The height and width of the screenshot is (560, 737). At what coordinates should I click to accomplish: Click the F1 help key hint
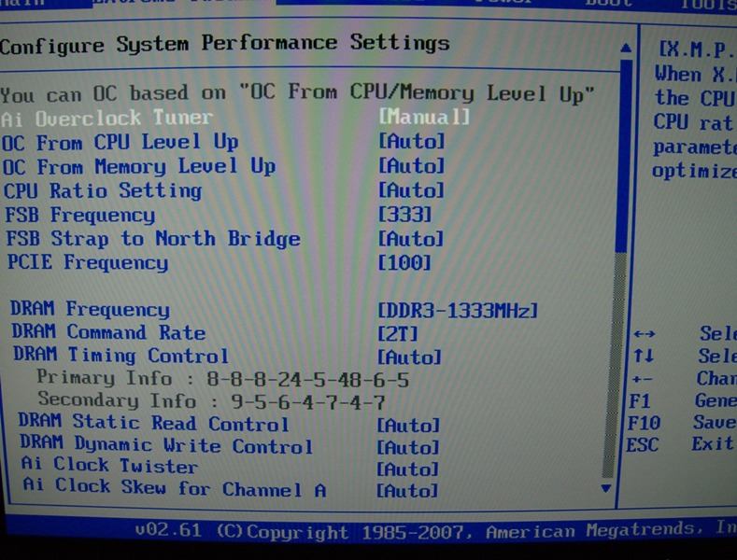[639, 401]
